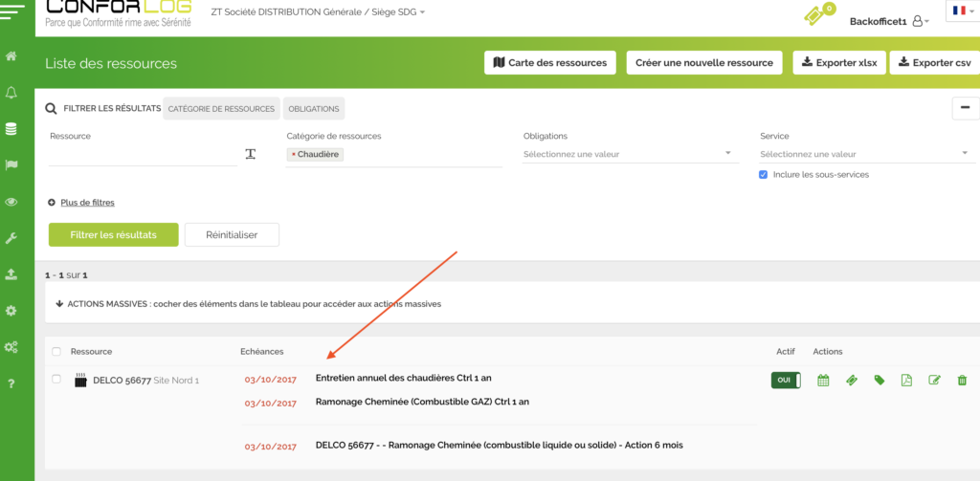Edit the DELCO 56677 resource
This screenshot has width=980, height=481.
[934, 381]
